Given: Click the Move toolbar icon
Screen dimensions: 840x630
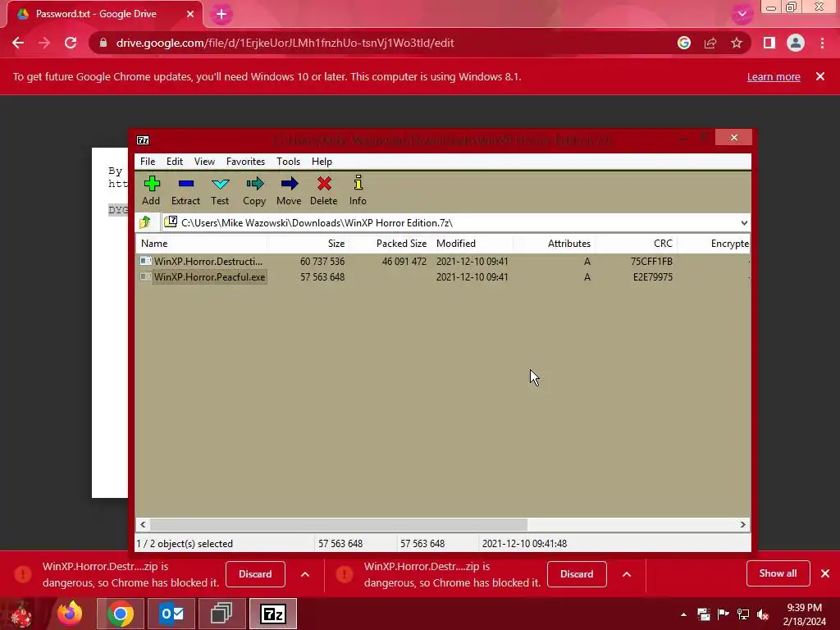Looking at the screenshot, I should click(x=289, y=190).
